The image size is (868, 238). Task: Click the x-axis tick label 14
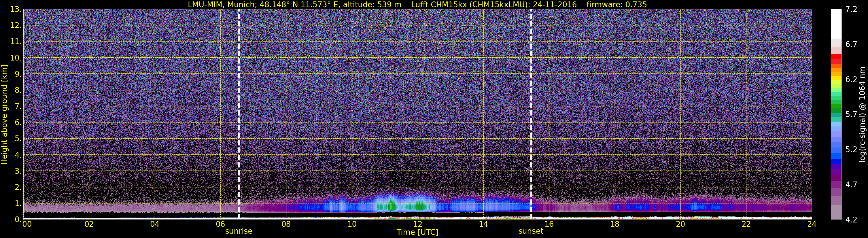click(483, 224)
